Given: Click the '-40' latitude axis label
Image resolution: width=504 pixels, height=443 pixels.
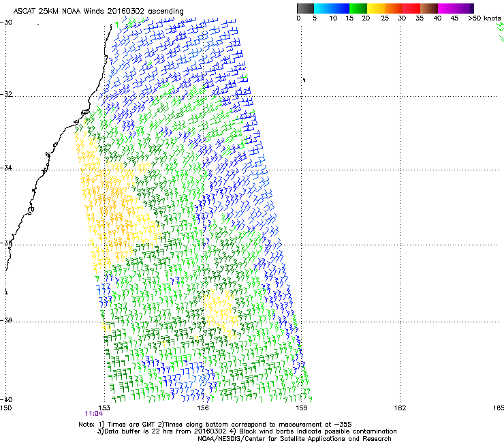Looking at the screenshot, I should pyautogui.click(x=6, y=399).
